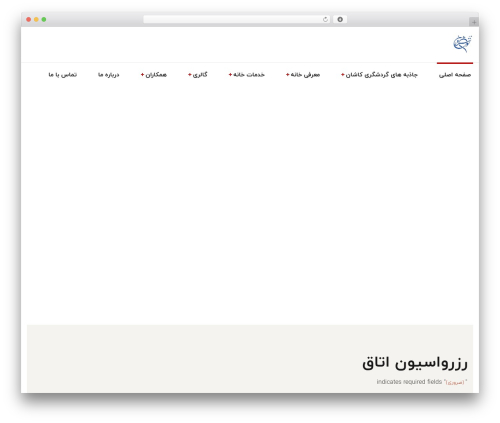Click the blue site logo in the header
500x423 pixels.
tap(462, 44)
